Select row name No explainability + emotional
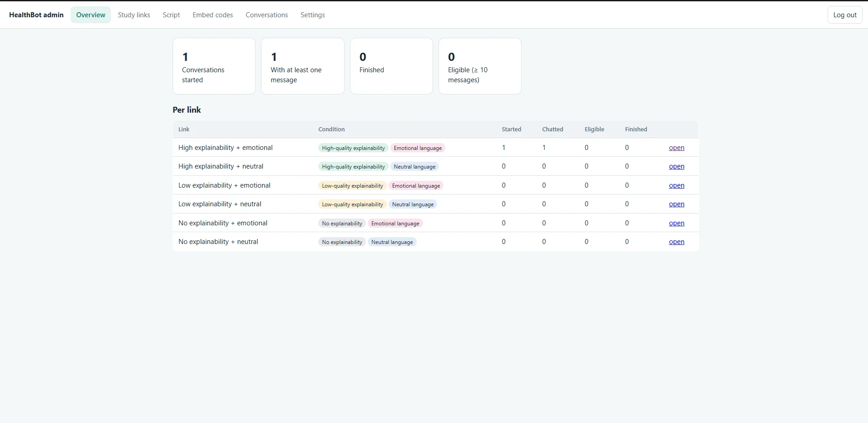The height and width of the screenshot is (423, 868). [x=223, y=223]
